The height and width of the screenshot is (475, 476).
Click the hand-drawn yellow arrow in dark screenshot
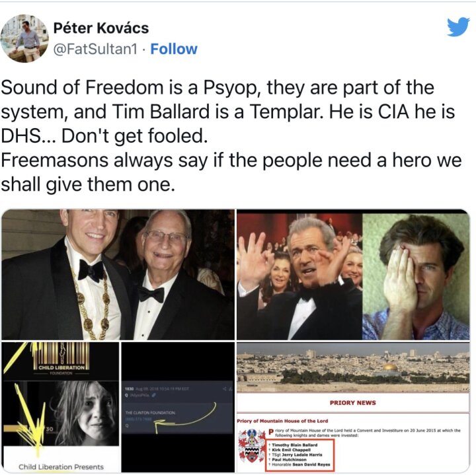click(185, 419)
